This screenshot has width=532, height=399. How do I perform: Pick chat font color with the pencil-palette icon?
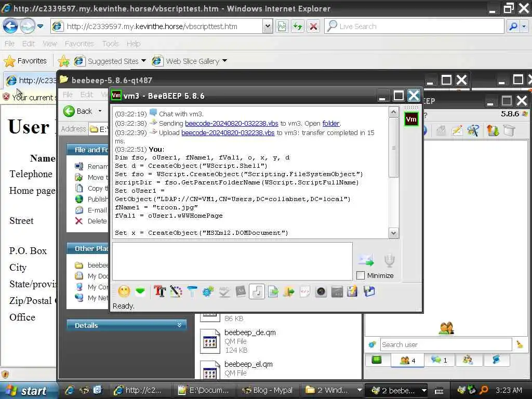[x=176, y=291]
